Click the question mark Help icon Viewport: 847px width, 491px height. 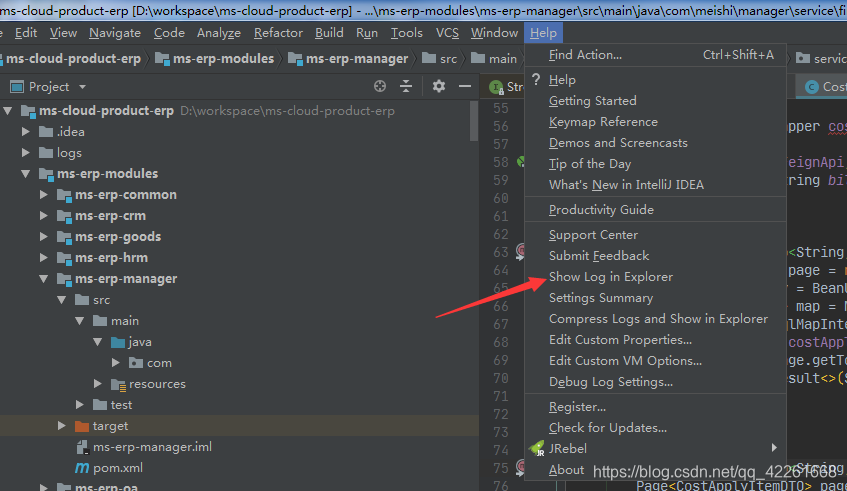[x=536, y=79]
